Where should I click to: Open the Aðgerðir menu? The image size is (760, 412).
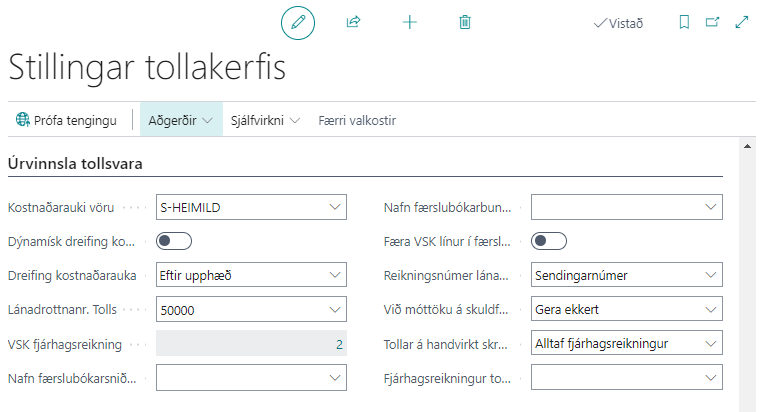(181, 120)
